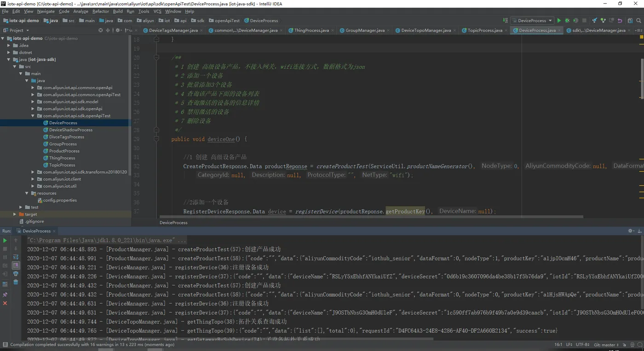Open the VCS menu

[157, 11]
